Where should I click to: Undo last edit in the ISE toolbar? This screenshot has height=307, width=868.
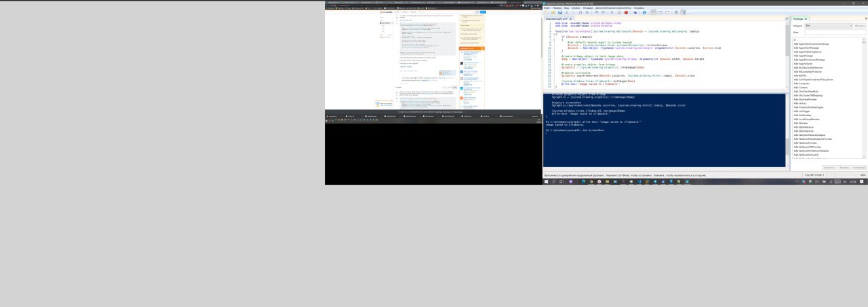(x=597, y=12)
